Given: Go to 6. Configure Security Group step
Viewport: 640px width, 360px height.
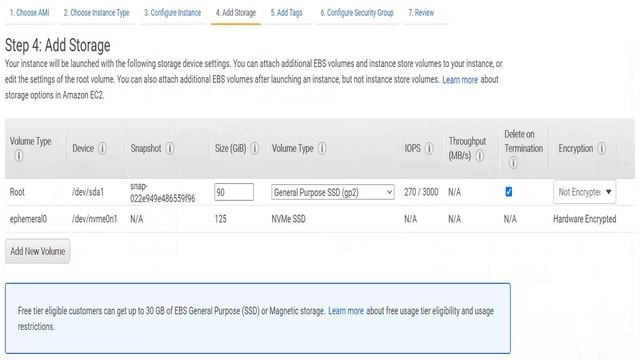Looking at the screenshot, I should (x=357, y=13).
